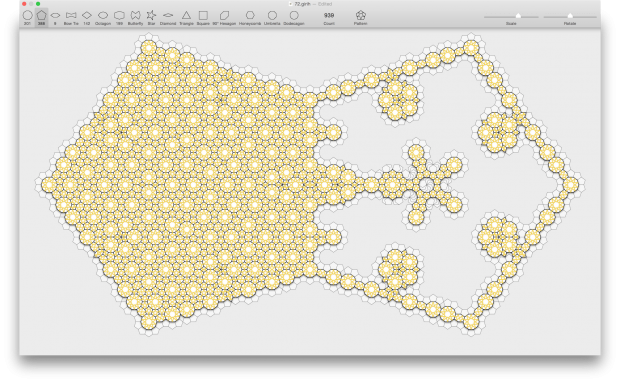Pick the Octagon tile shape
Image resolution: width=620 pixels, height=383 pixels.
pos(103,17)
